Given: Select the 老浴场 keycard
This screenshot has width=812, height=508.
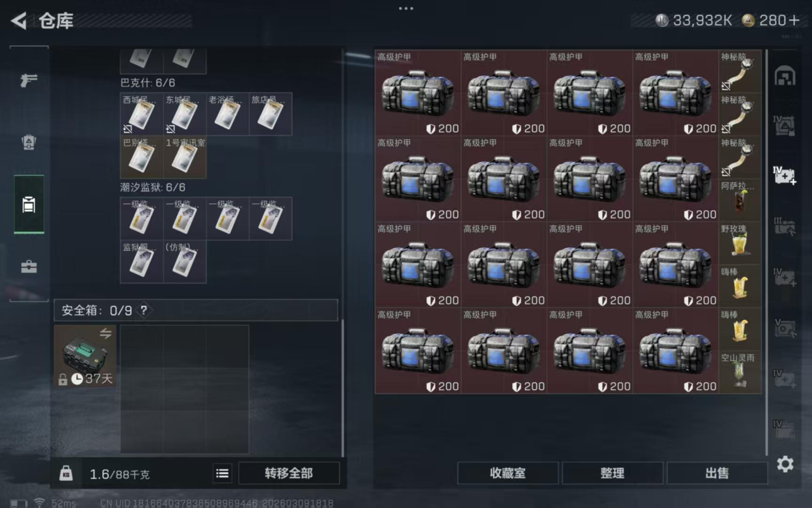Looking at the screenshot, I should (x=227, y=114).
